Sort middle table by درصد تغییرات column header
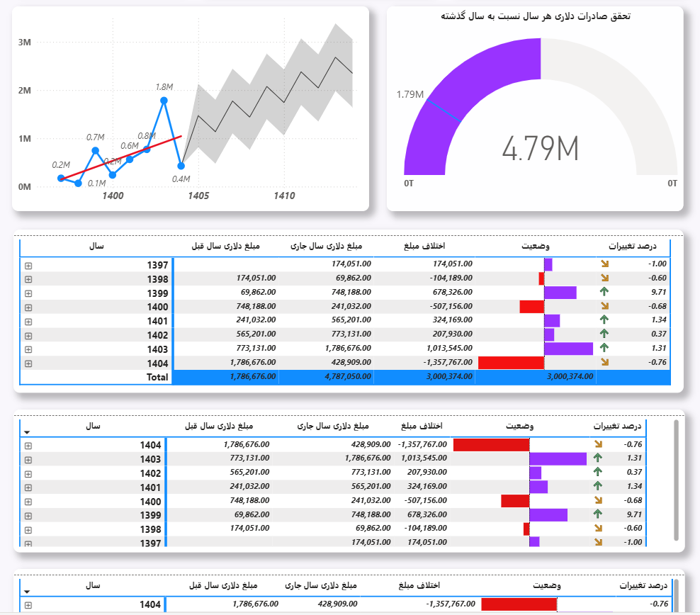This screenshot has height=615, width=700. tap(617, 427)
